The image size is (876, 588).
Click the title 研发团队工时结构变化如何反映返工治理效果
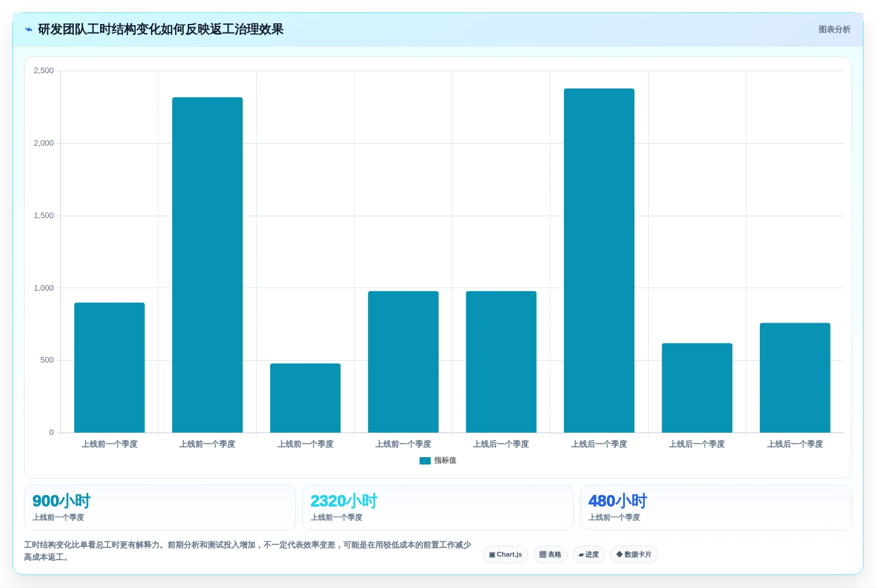tap(161, 29)
